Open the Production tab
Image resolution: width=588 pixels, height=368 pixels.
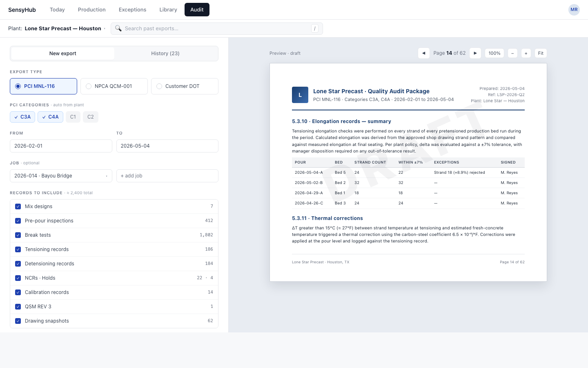click(x=92, y=10)
